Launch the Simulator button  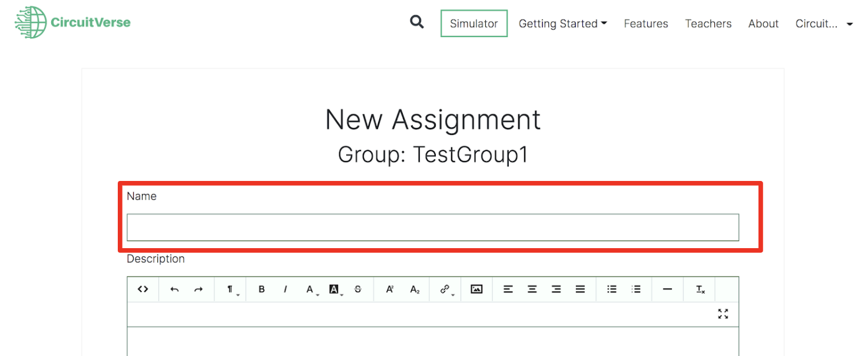(x=474, y=24)
